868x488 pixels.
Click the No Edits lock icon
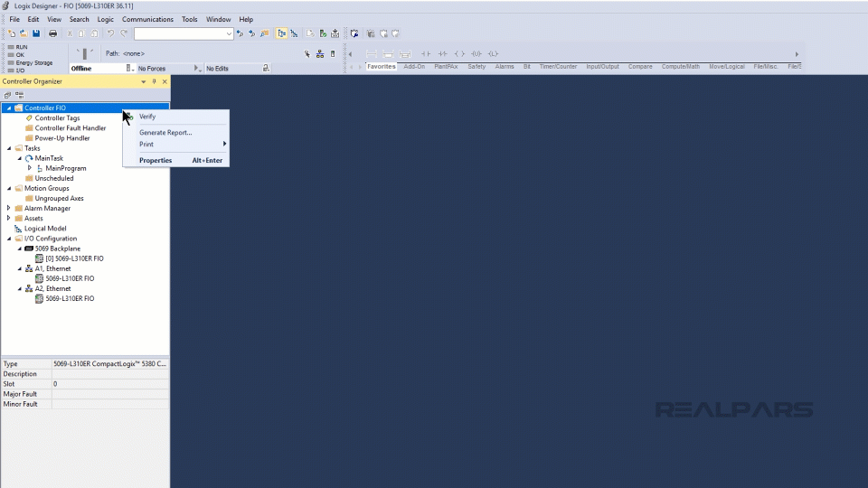click(266, 68)
